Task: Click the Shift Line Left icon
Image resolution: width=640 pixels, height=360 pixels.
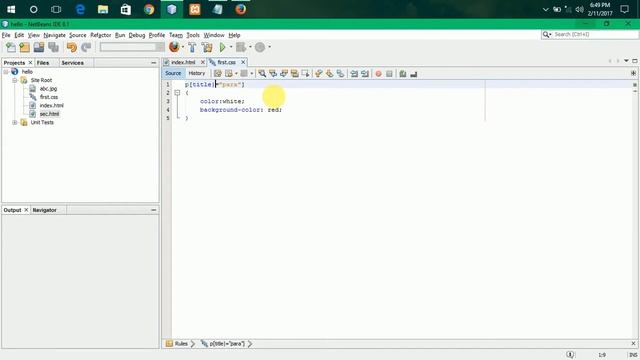Action: point(354,73)
